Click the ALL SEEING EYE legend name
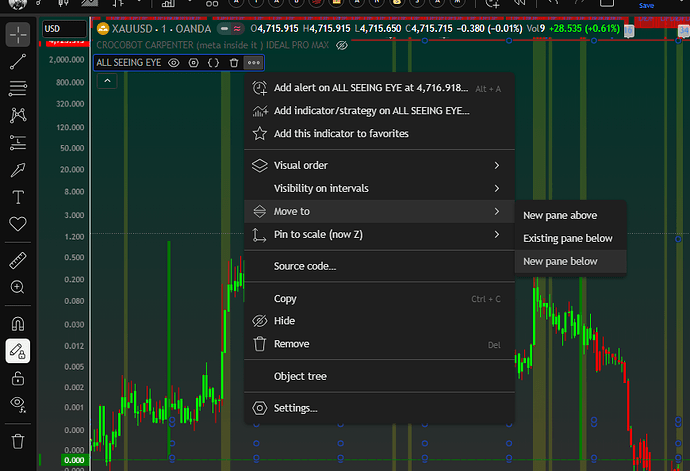 coord(128,63)
